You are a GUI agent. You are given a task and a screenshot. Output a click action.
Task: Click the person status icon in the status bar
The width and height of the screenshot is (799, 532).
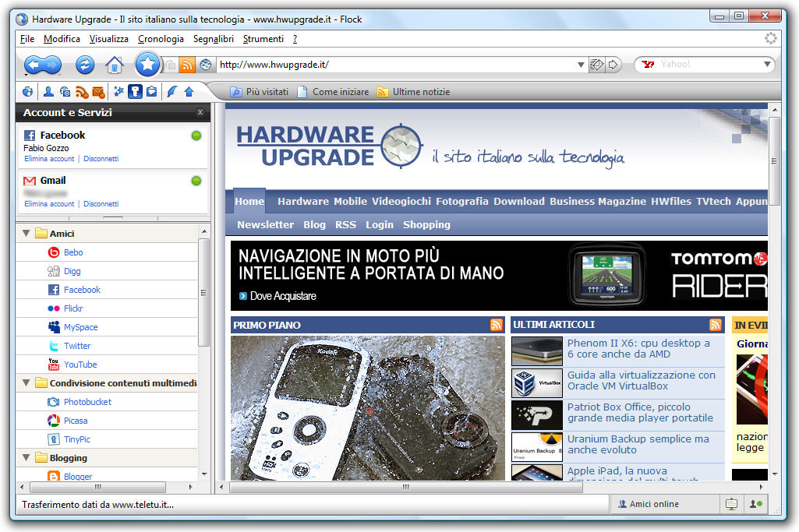coord(756,504)
